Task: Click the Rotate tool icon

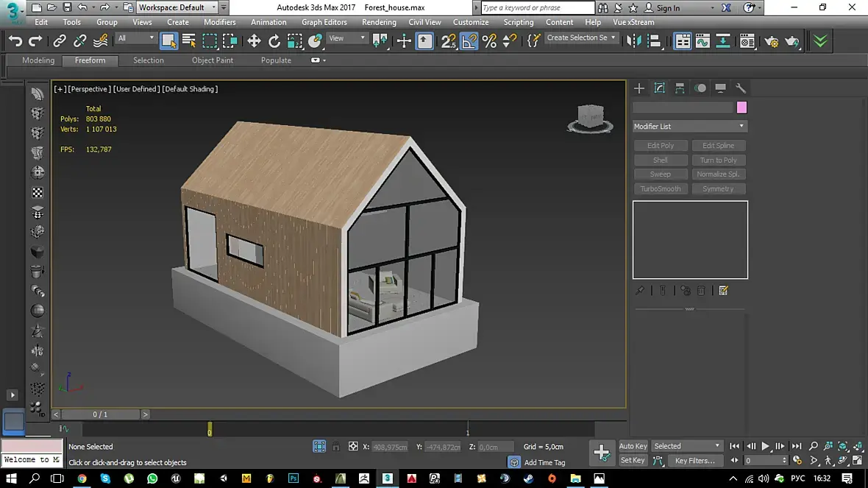Action: click(x=274, y=41)
